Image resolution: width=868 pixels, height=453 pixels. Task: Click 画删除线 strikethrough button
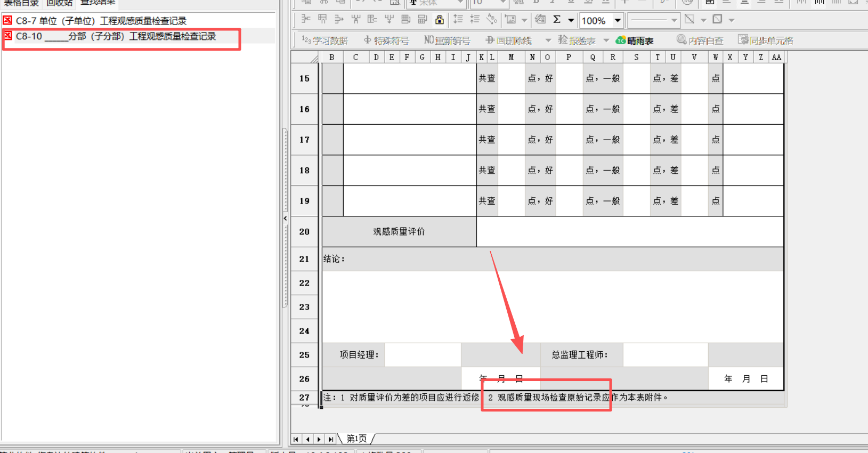(509, 41)
